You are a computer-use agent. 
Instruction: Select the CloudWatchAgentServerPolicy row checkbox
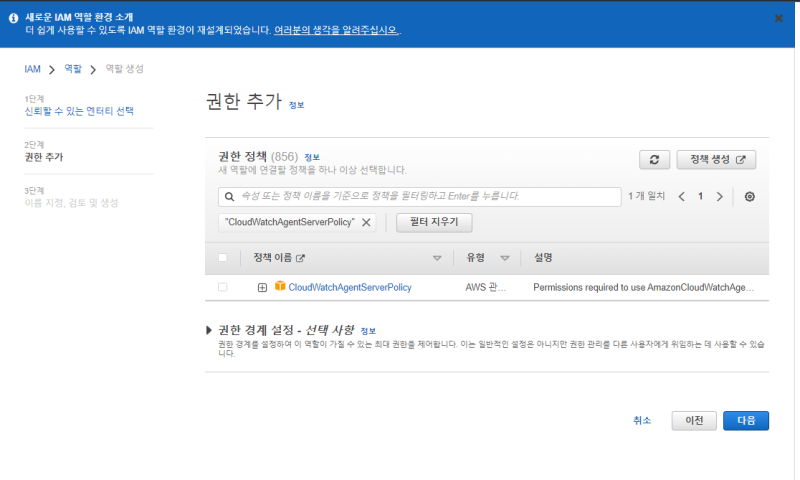(222, 288)
